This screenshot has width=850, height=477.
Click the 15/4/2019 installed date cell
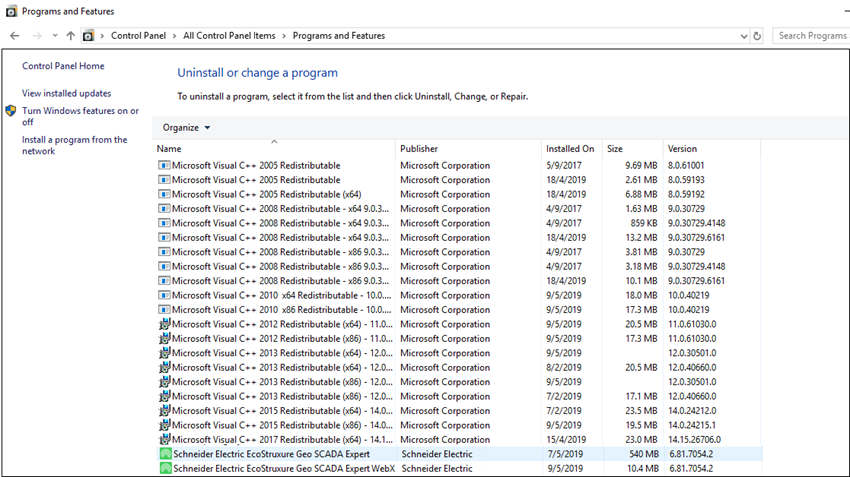tap(566, 440)
